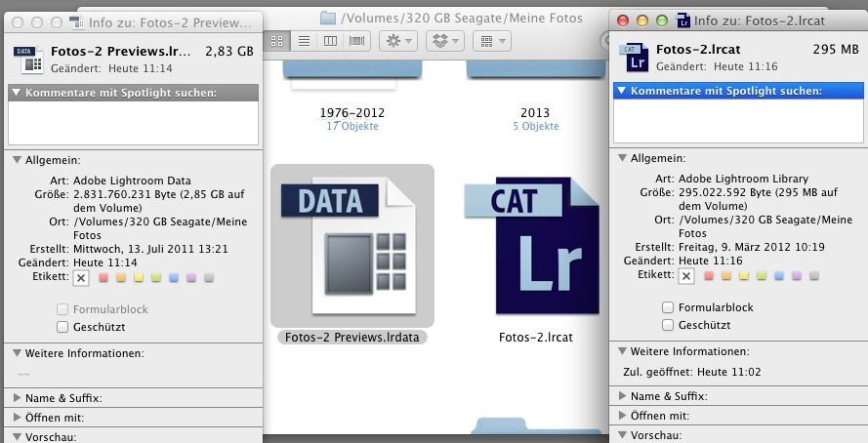Screen dimensions: 868x443
Task: Collapse Allgemein section in Fotos-2 Previews info
Action: pyautogui.click(x=18, y=160)
